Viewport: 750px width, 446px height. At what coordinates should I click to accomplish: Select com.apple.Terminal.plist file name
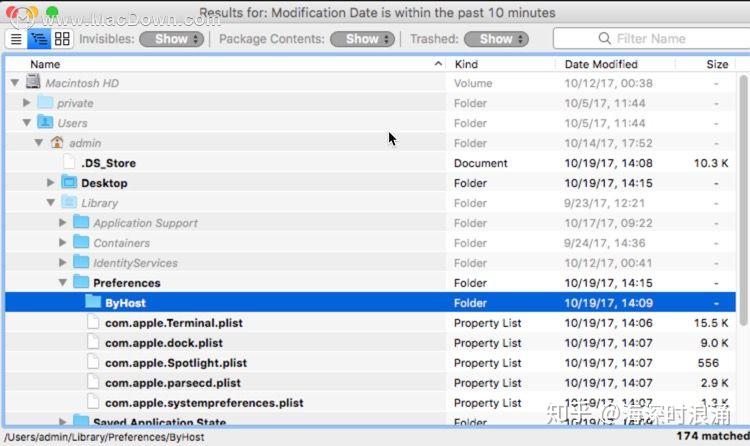[174, 323]
